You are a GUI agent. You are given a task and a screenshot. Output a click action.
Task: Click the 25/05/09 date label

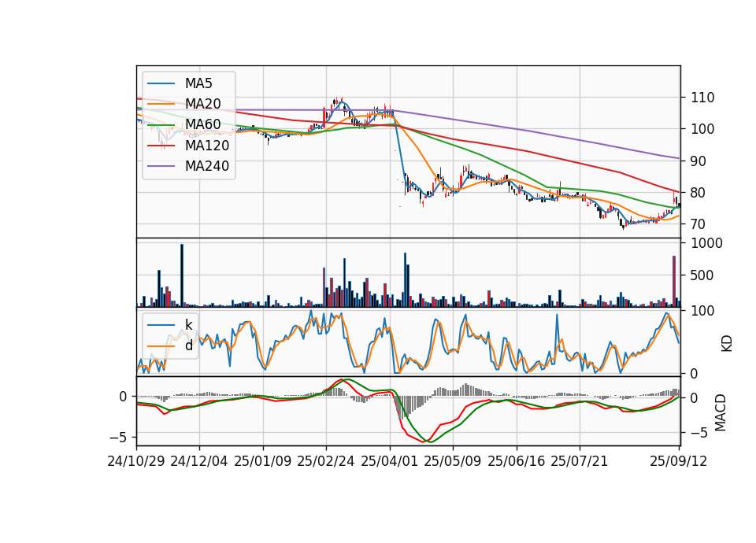(452, 461)
